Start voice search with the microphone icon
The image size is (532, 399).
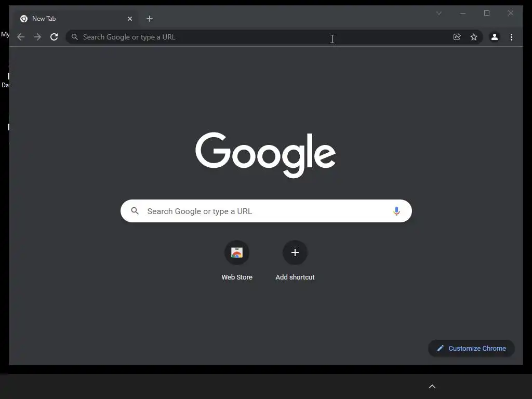(396, 211)
